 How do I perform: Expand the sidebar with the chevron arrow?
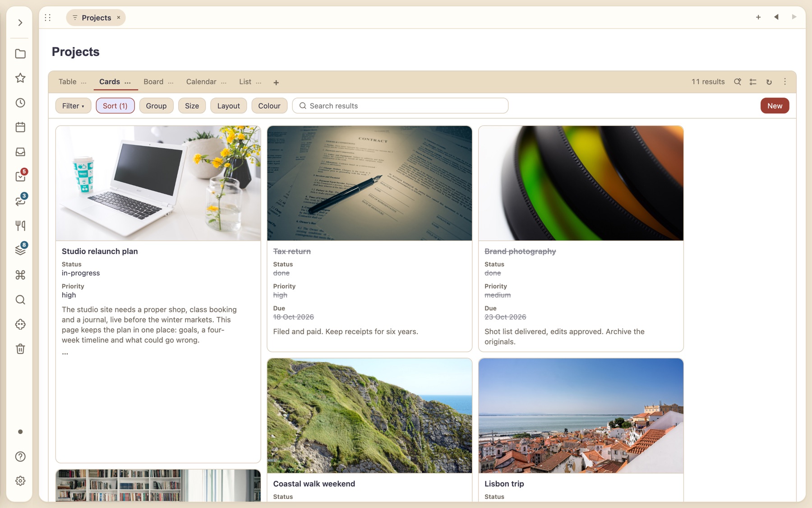click(x=20, y=23)
